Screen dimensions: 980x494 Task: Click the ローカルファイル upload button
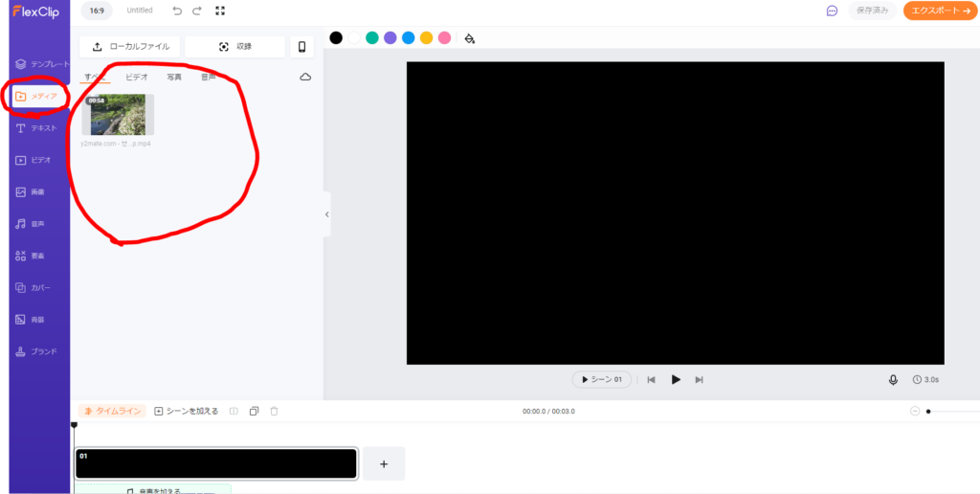pyautogui.click(x=129, y=47)
